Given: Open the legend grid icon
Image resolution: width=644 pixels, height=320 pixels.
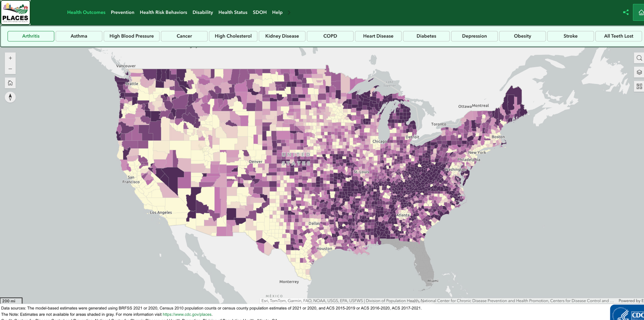Looking at the screenshot, I should [639, 86].
